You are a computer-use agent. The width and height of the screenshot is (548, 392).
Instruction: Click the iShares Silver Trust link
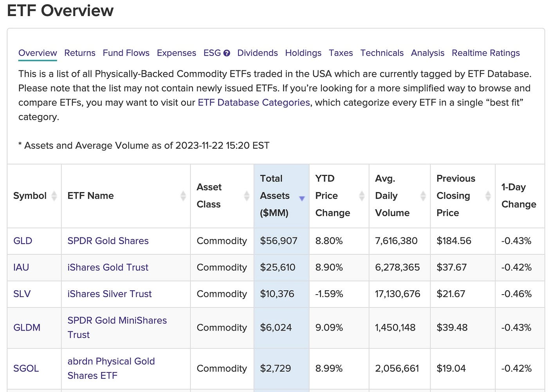[x=110, y=294]
